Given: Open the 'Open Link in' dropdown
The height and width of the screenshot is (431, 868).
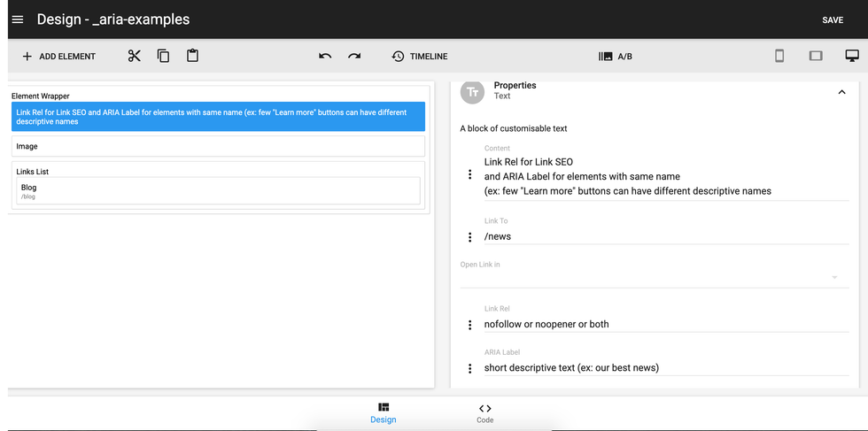Looking at the screenshot, I should tap(647, 277).
